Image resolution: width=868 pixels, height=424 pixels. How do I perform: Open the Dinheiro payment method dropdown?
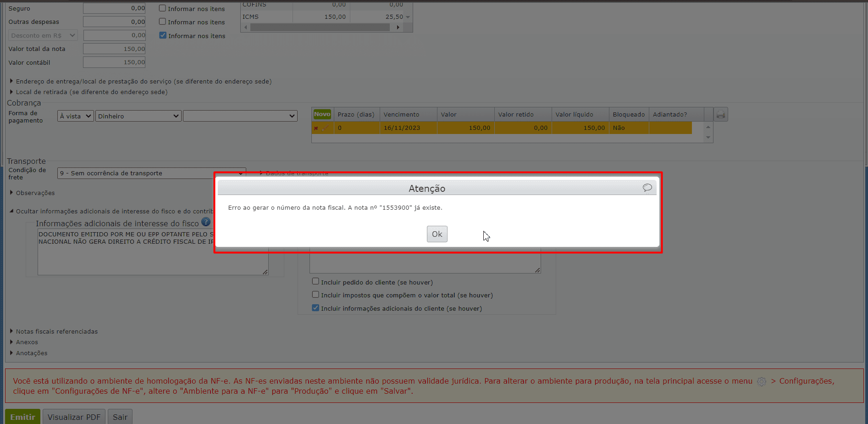coord(138,116)
